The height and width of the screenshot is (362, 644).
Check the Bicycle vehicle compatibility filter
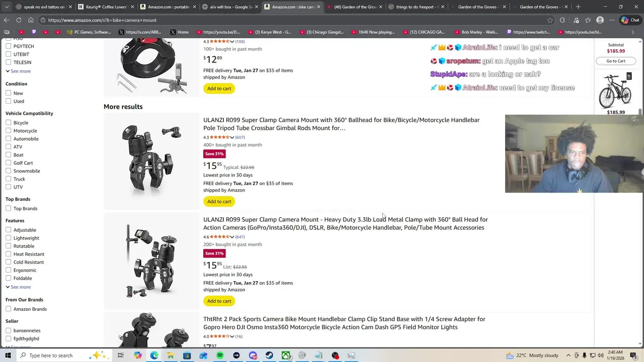pyautogui.click(x=9, y=123)
